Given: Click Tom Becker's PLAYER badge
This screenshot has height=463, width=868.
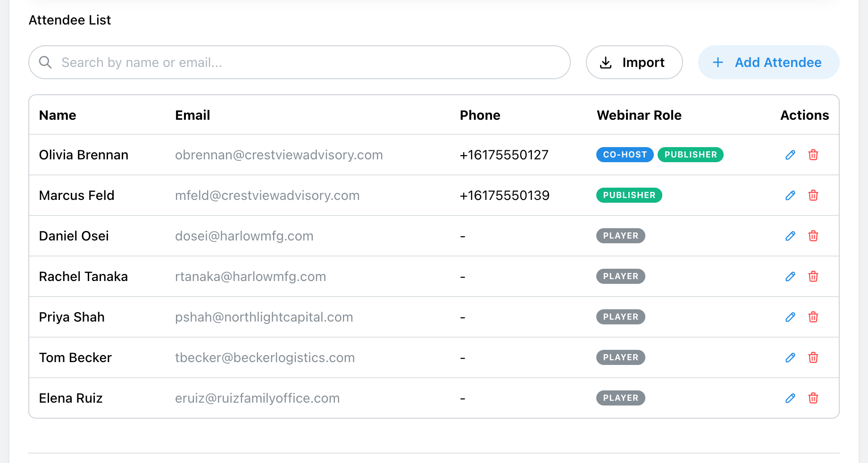Looking at the screenshot, I should coord(621,357).
